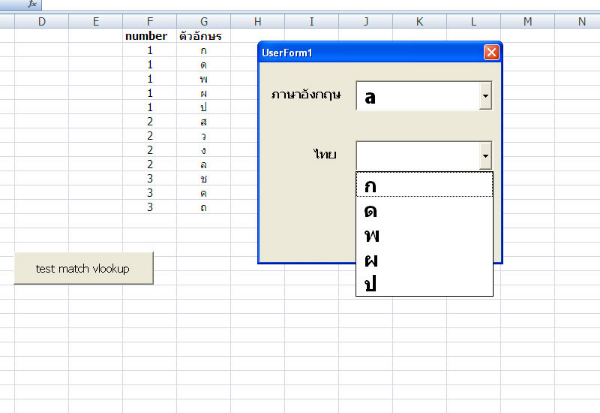Select the cell containing ส

[204, 121]
